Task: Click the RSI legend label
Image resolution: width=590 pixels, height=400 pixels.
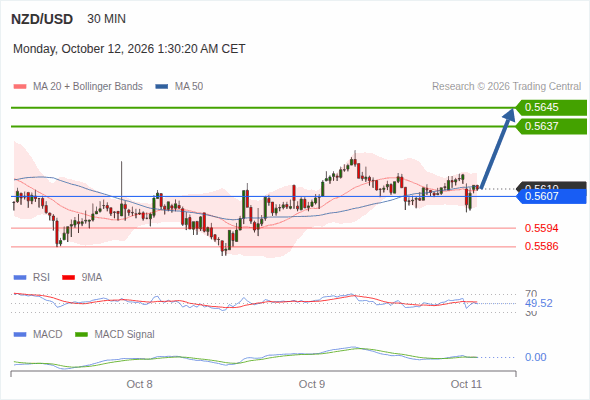Action: tap(41, 278)
